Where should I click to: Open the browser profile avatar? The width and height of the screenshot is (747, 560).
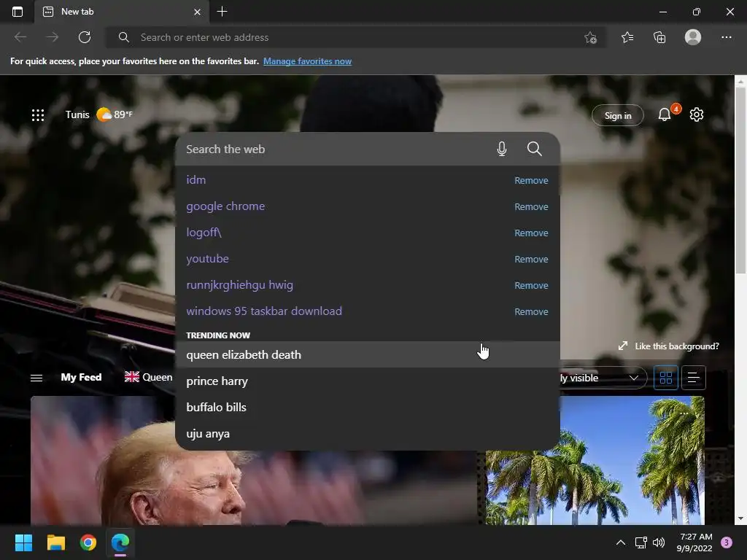pyautogui.click(x=693, y=37)
